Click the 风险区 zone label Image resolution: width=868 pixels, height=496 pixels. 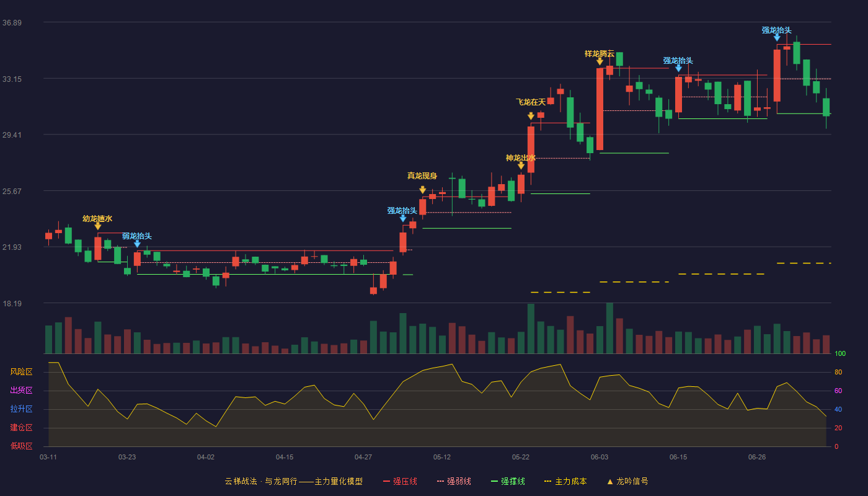[x=21, y=372]
